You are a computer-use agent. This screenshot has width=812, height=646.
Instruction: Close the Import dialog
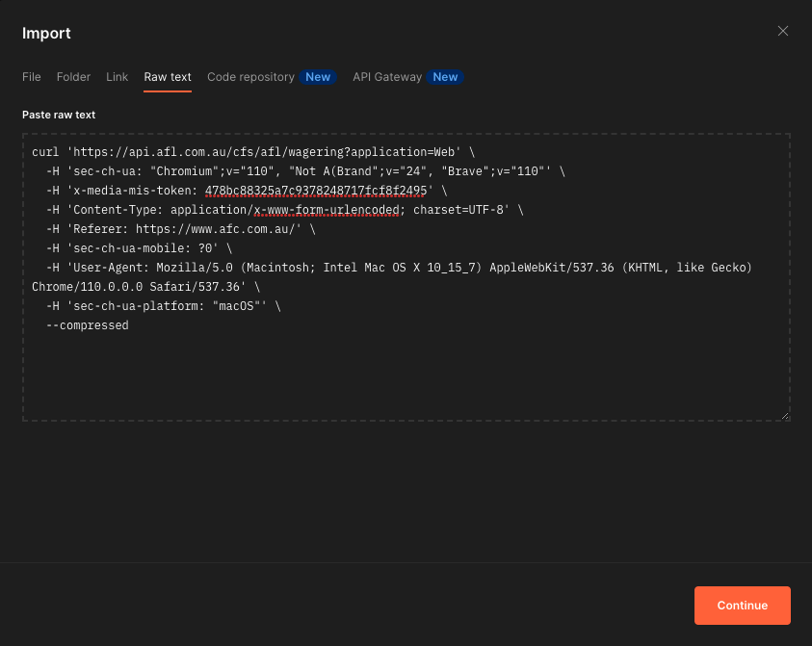(x=782, y=31)
